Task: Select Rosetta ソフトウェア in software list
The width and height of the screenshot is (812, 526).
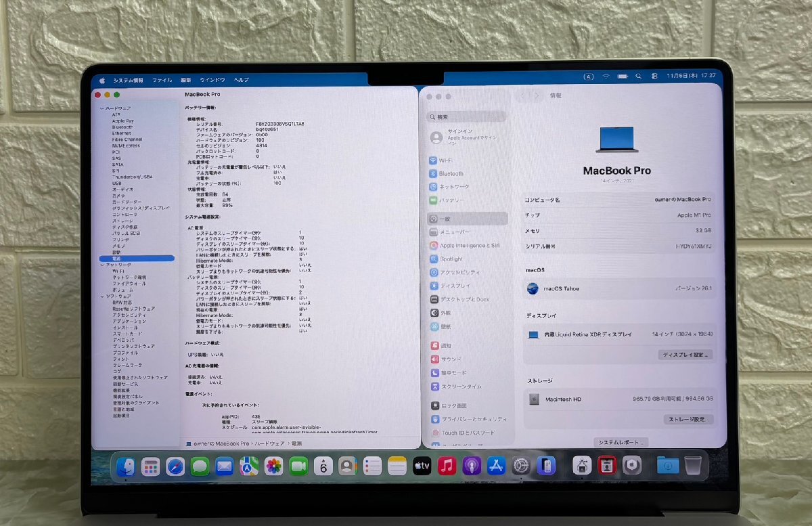Action: click(x=133, y=309)
